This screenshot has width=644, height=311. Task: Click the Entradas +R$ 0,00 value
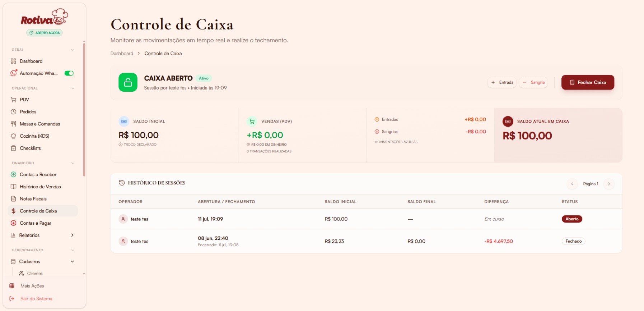tap(475, 119)
